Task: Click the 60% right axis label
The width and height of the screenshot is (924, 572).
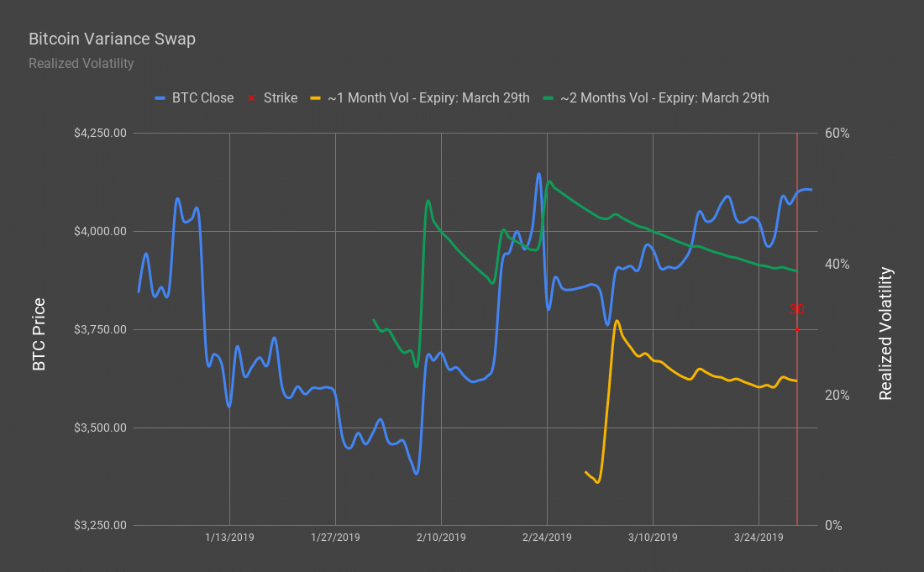Action: pos(837,134)
